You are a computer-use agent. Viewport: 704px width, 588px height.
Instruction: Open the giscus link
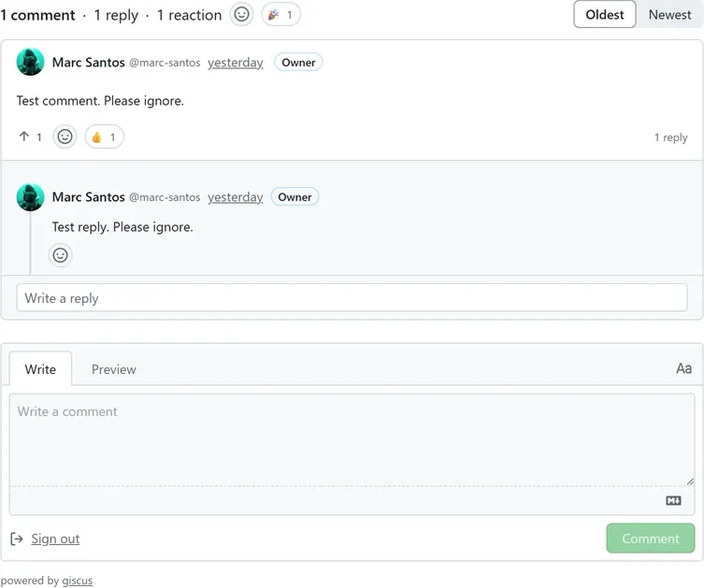78,581
